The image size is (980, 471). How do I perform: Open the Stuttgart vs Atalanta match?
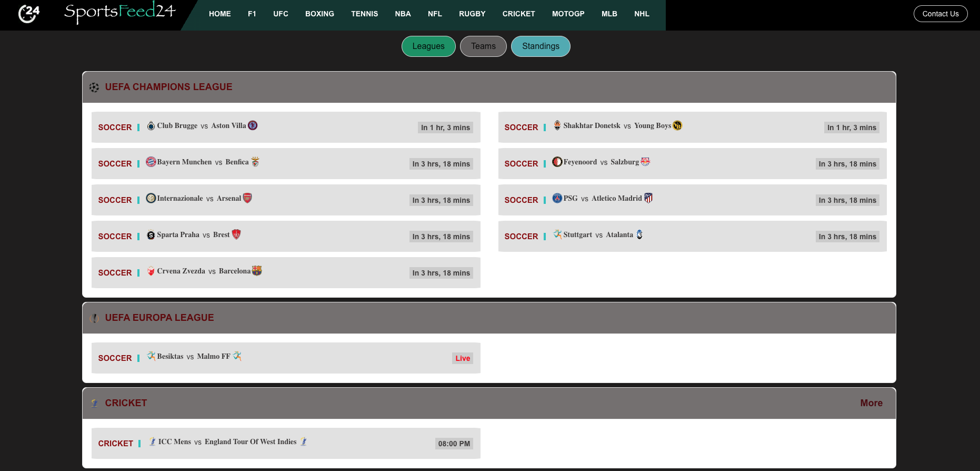[693, 236]
